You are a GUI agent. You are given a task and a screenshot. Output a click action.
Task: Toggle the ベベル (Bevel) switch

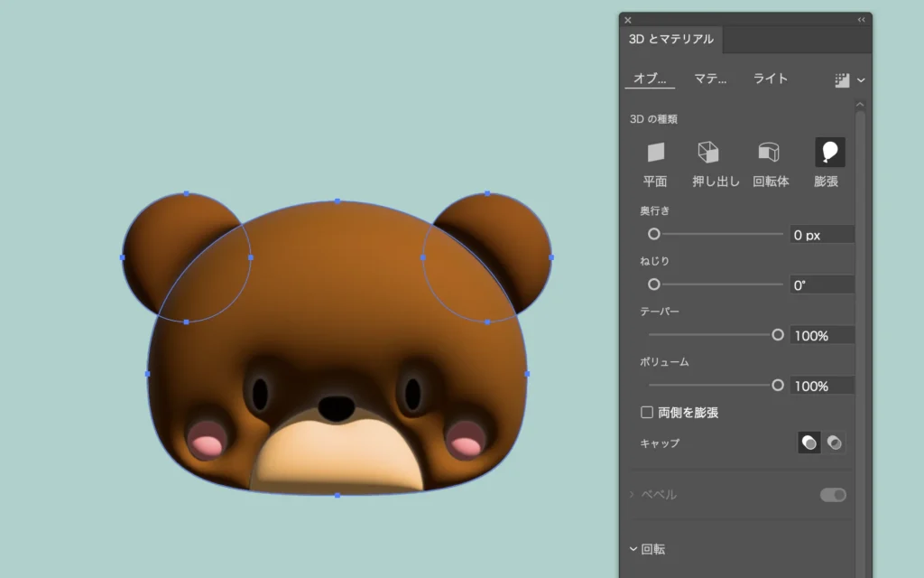(x=833, y=495)
